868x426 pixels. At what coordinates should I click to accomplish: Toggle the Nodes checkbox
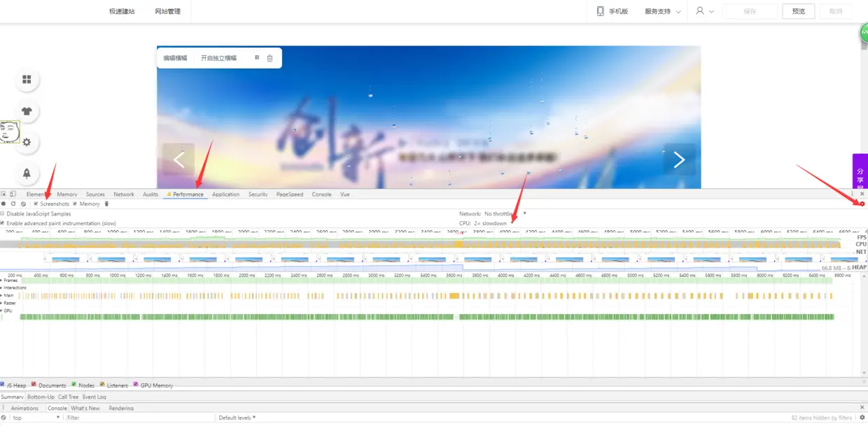[x=74, y=384]
